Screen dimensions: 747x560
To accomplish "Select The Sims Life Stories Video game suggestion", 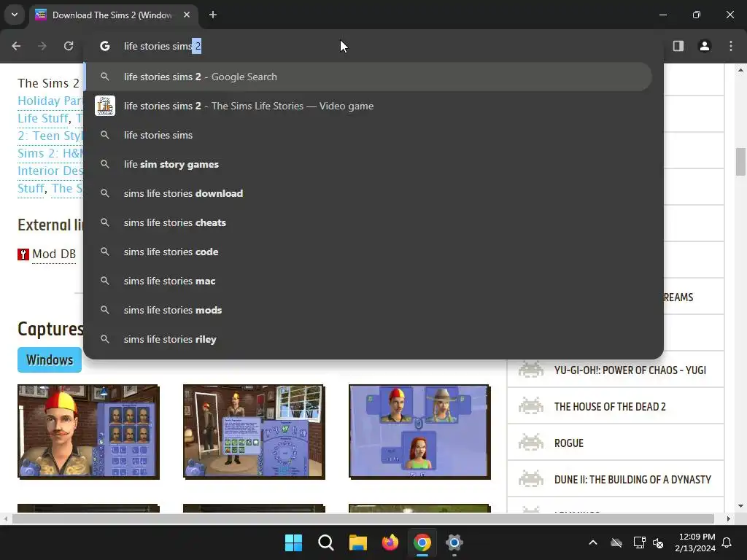I will click(x=368, y=106).
